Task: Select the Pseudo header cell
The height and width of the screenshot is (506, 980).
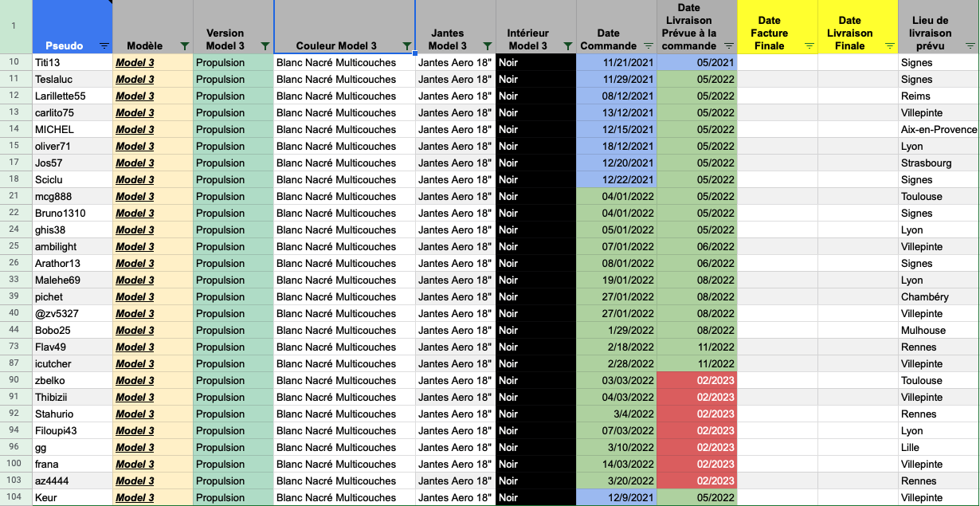Action: pyautogui.click(x=73, y=26)
